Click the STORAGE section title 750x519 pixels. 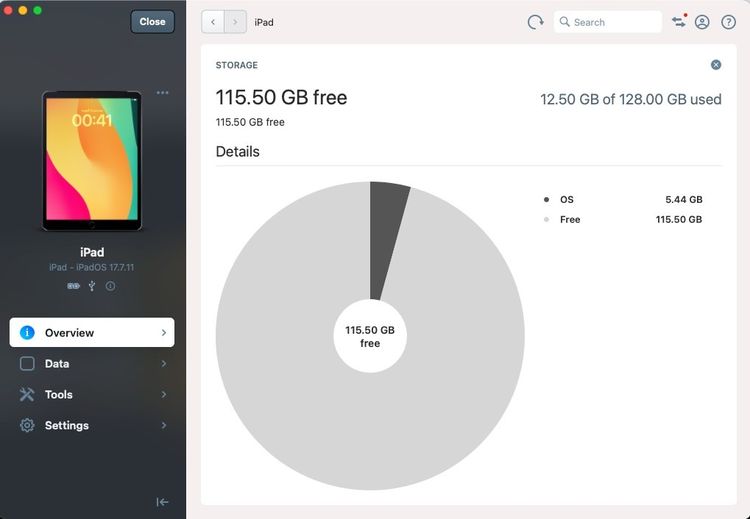pos(237,65)
